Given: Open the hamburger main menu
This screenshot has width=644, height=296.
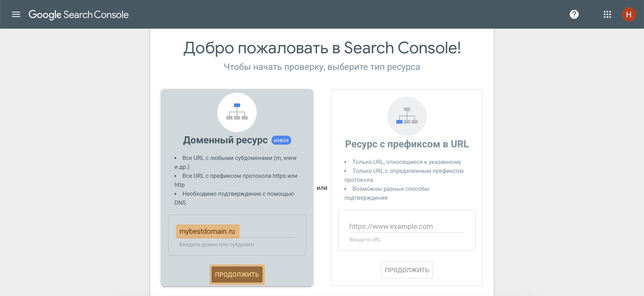Looking at the screenshot, I should coord(16,14).
